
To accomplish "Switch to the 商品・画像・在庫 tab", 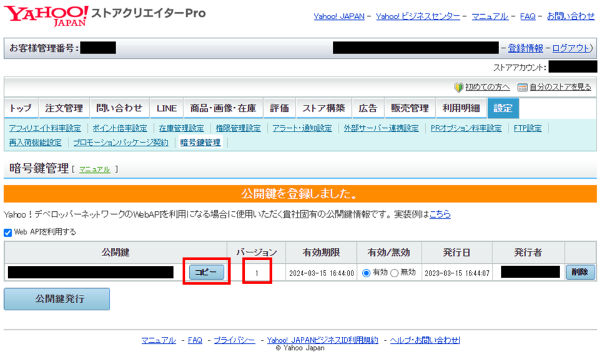I will pos(222,109).
